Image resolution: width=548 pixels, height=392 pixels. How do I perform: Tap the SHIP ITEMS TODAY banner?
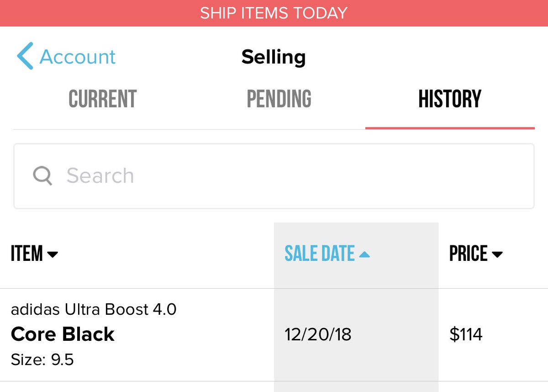point(274,13)
